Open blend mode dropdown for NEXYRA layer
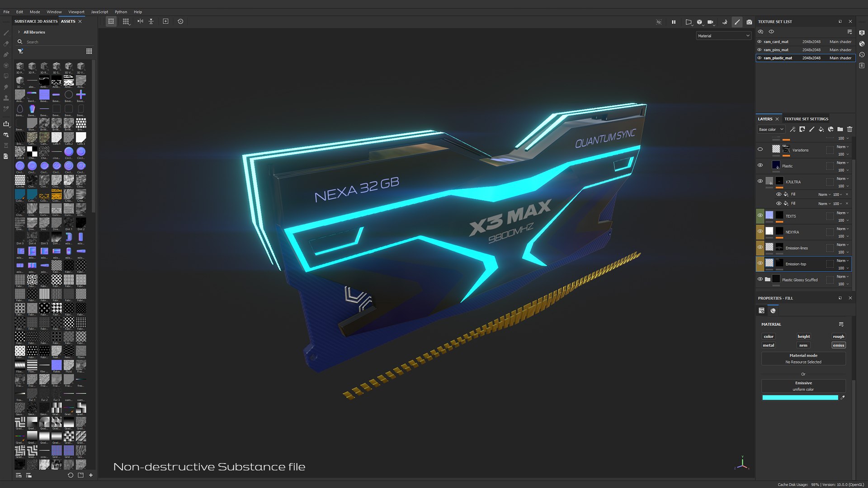Screen dimensions: 868x488 tap(843, 229)
